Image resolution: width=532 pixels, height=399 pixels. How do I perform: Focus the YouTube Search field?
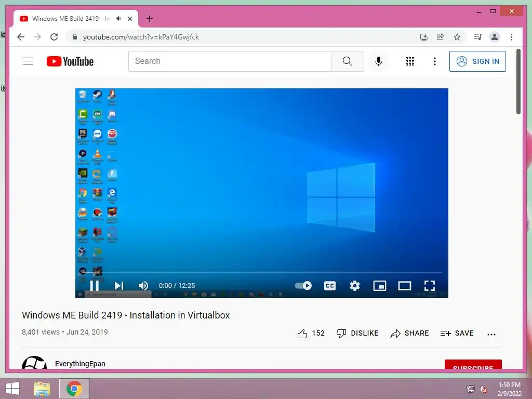(230, 61)
